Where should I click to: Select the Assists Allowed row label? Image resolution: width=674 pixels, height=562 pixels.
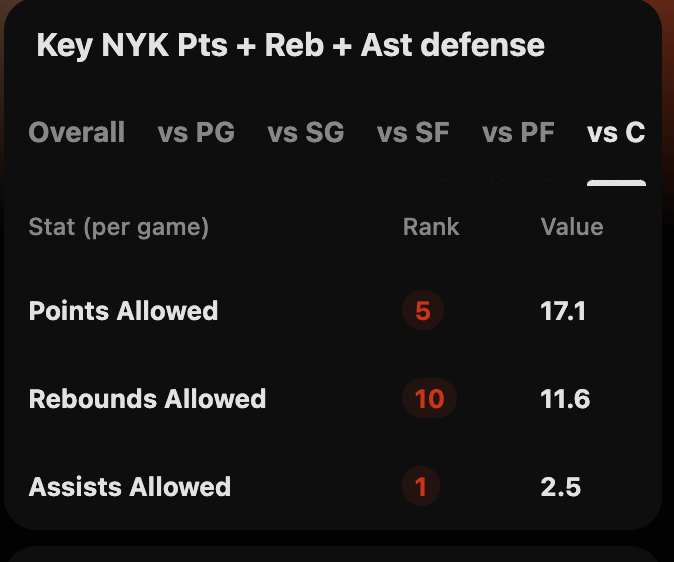pyautogui.click(x=130, y=487)
